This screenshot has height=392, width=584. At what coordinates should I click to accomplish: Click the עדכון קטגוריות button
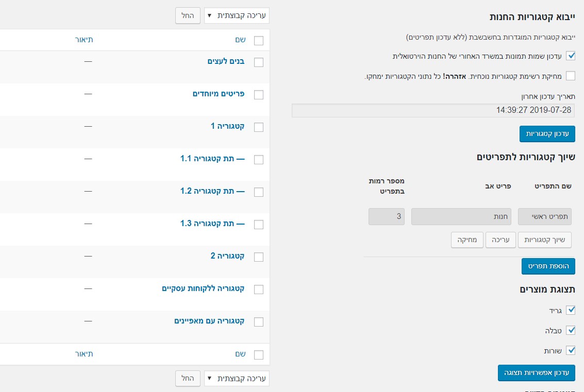click(547, 134)
